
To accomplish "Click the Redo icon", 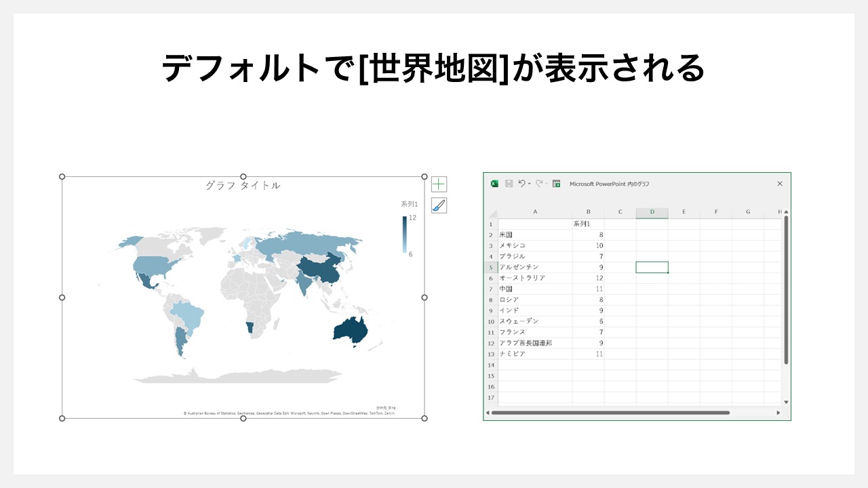I will (x=538, y=184).
